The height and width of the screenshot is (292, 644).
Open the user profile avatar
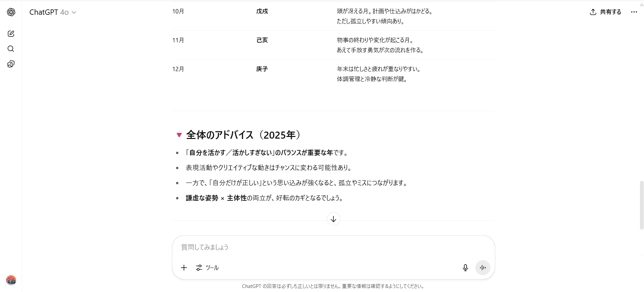pyautogui.click(x=11, y=280)
